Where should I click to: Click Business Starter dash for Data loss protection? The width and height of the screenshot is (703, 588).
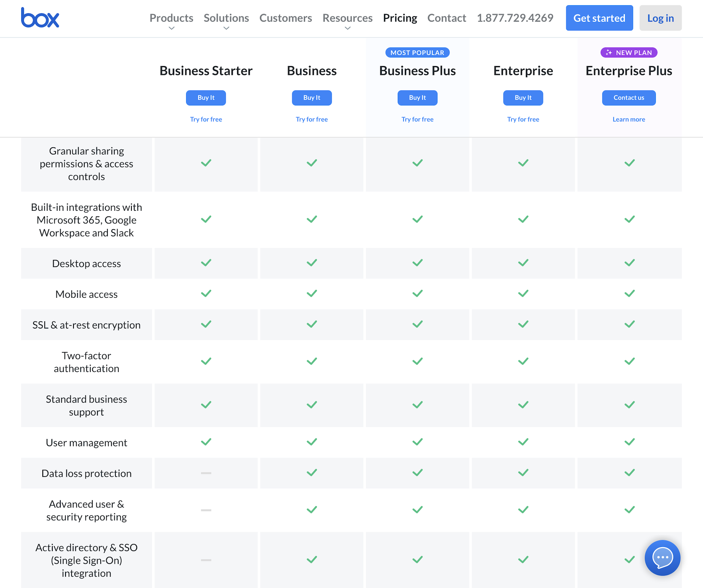[x=206, y=473]
